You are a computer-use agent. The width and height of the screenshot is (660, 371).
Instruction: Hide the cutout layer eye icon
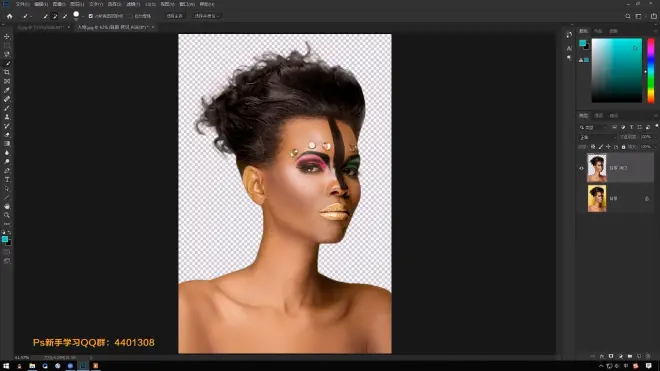point(581,168)
